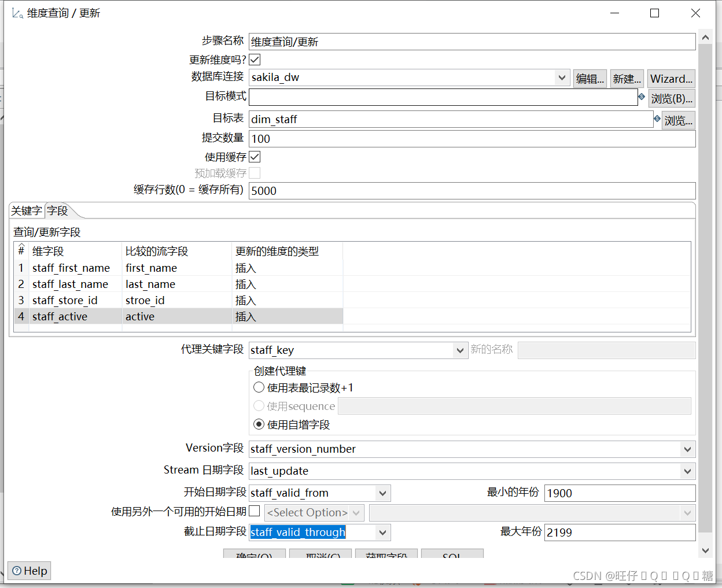
Task: Click the 提交数量 input field
Action: [x=472, y=139]
